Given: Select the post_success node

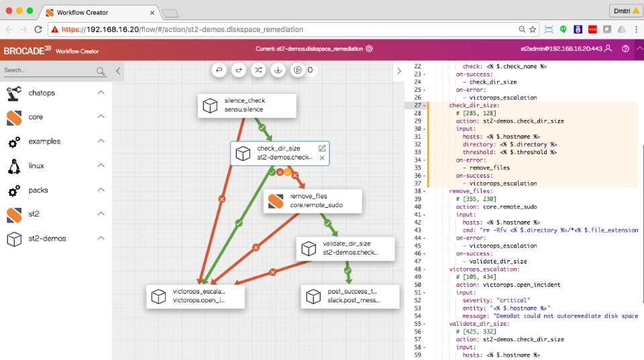Looking at the screenshot, I should point(350,296).
